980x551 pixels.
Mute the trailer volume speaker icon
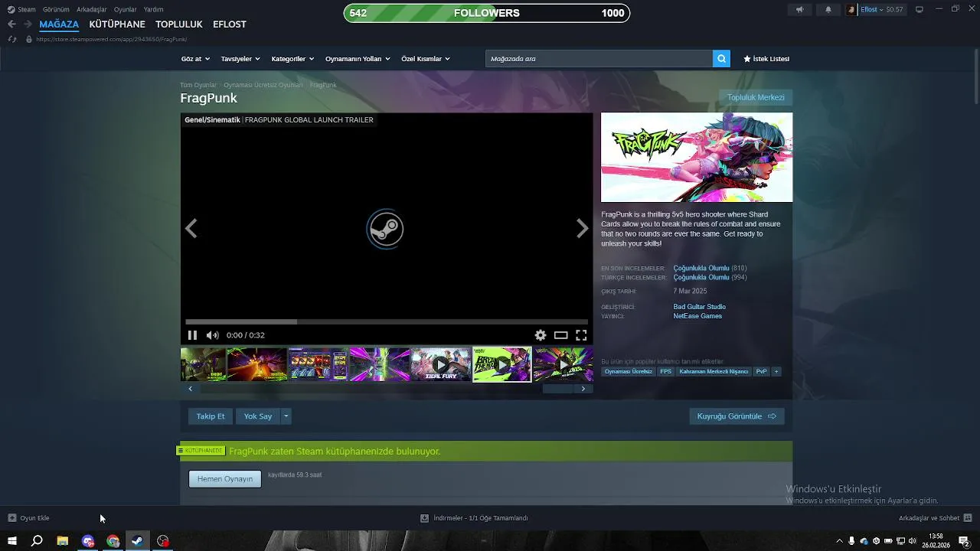(212, 335)
